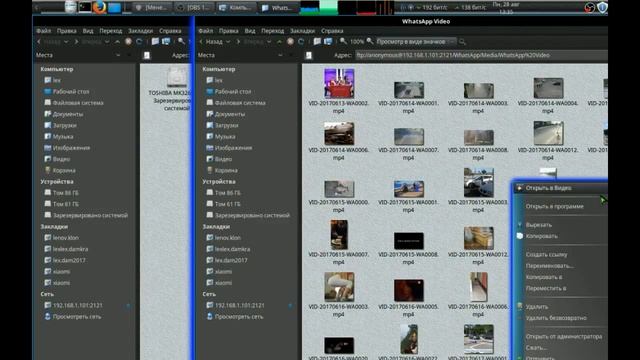Zoom in using the magnifier right of 100%
The image size is (640, 360).
pyautogui.click(x=370, y=41)
